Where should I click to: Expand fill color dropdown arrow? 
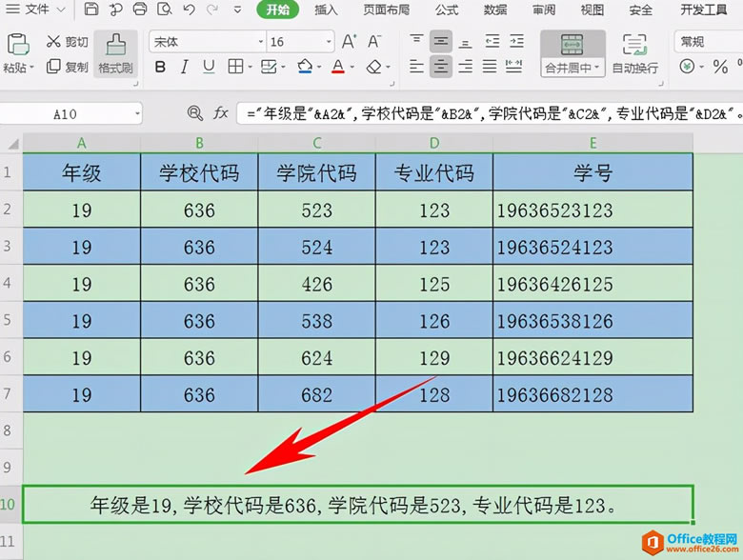pyautogui.click(x=319, y=68)
